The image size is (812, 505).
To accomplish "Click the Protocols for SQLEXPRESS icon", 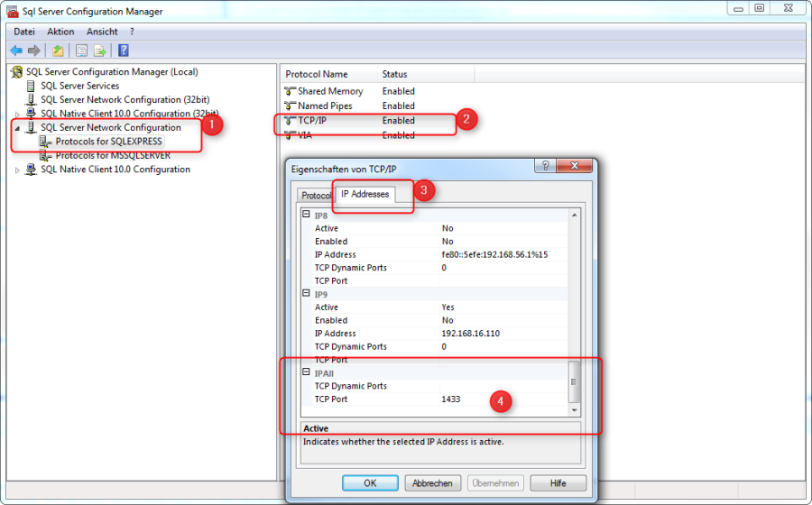I will pyautogui.click(x=46, y=142).
